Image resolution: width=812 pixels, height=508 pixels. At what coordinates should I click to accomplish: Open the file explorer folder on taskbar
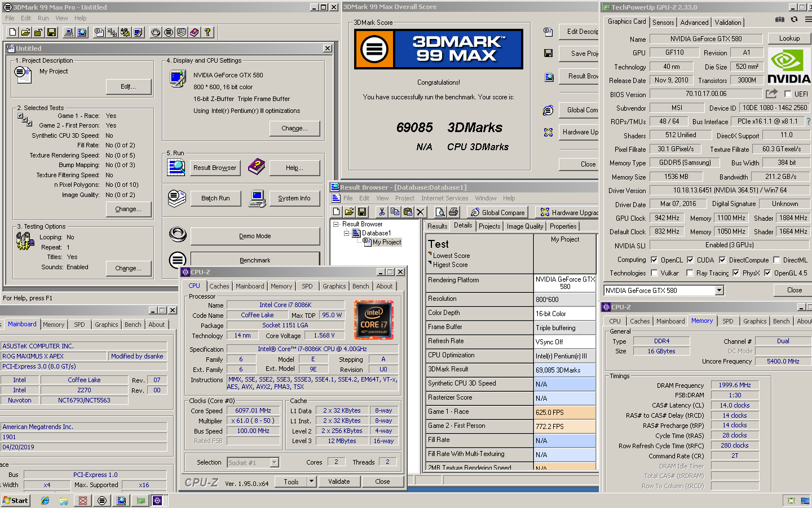tap(64, 501)
